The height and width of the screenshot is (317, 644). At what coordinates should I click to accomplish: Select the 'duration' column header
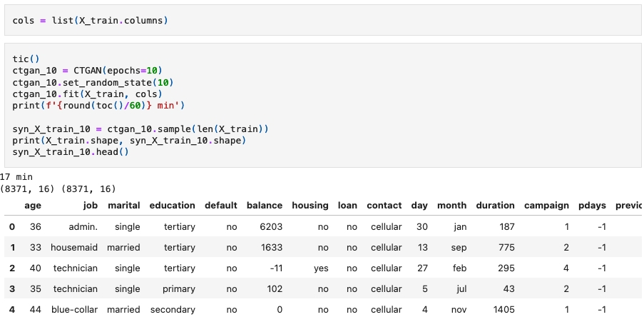click(x=495, y=206)
